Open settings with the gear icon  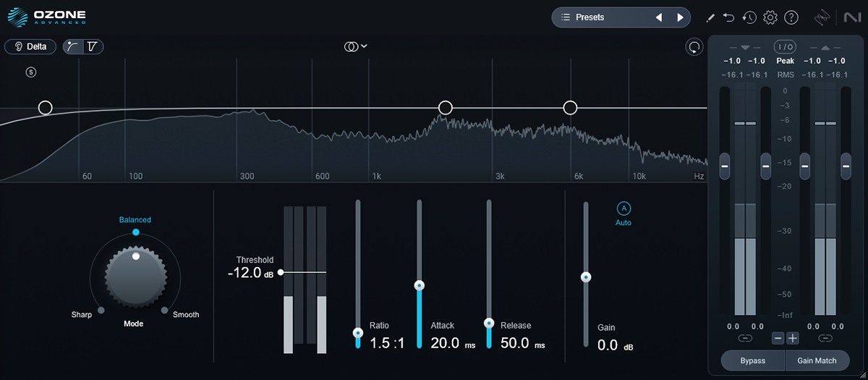pyautogui.click(x=770, y=17)
